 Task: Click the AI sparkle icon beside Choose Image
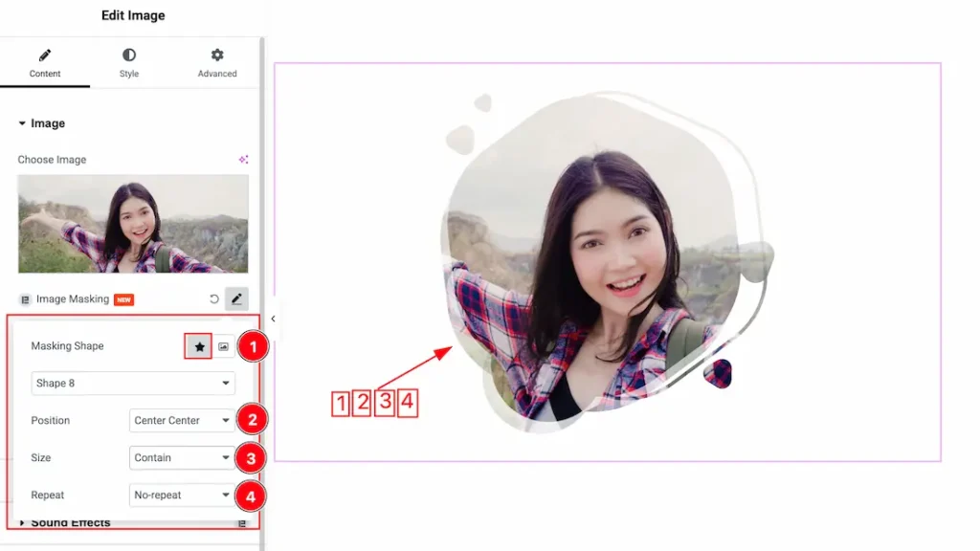(243, 160)
